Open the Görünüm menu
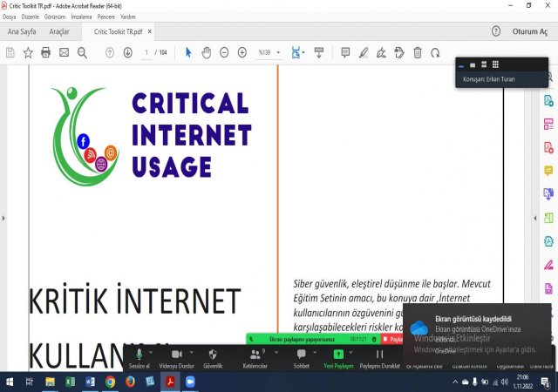 pos(55,17)
